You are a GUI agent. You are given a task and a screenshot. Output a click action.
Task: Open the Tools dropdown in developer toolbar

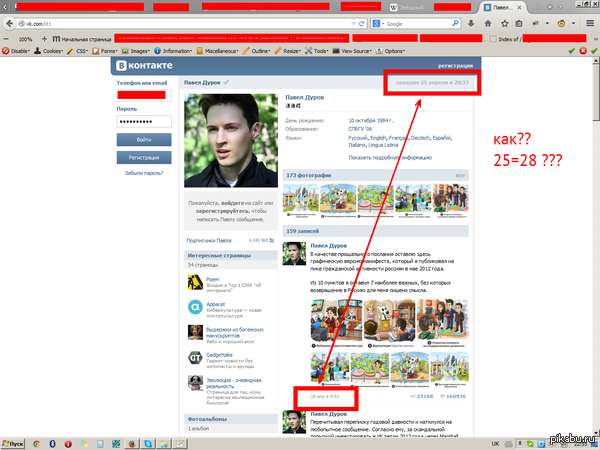317,51
